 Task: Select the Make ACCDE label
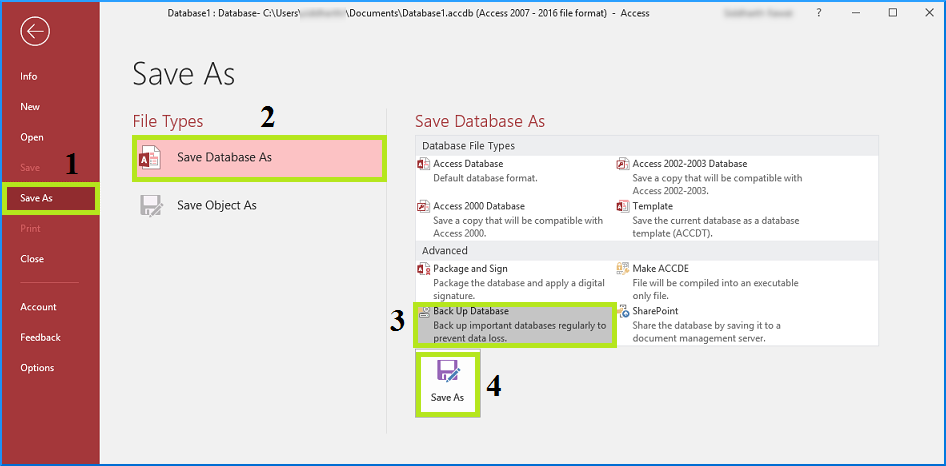[x=661, y=269]
